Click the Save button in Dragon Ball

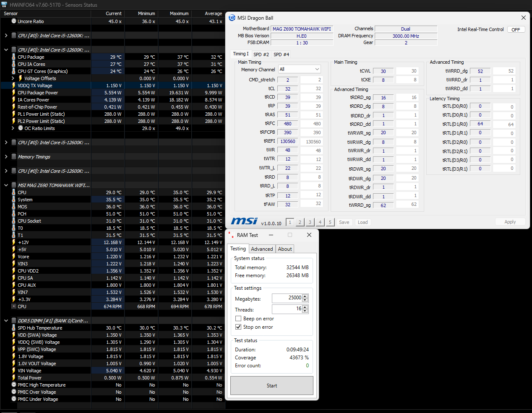click(344, 222)
